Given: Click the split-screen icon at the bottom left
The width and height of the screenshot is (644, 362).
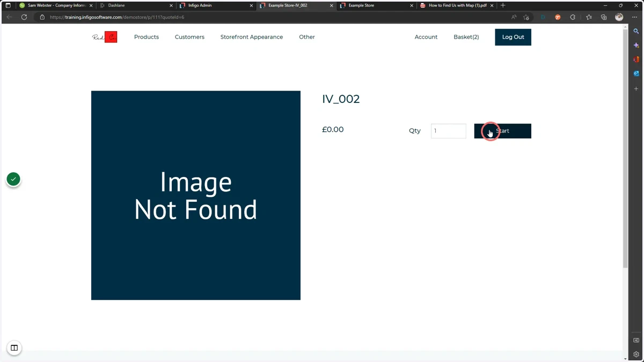Looking at the screenshot, I should pos(14,348).
